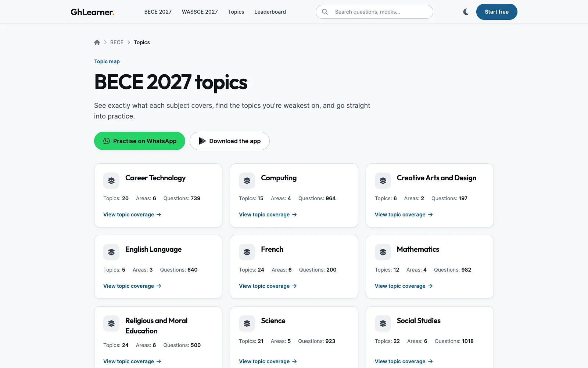588x368 pixels.
Task: Go to BECE in the breadcrumb
Action: [117, 42]
